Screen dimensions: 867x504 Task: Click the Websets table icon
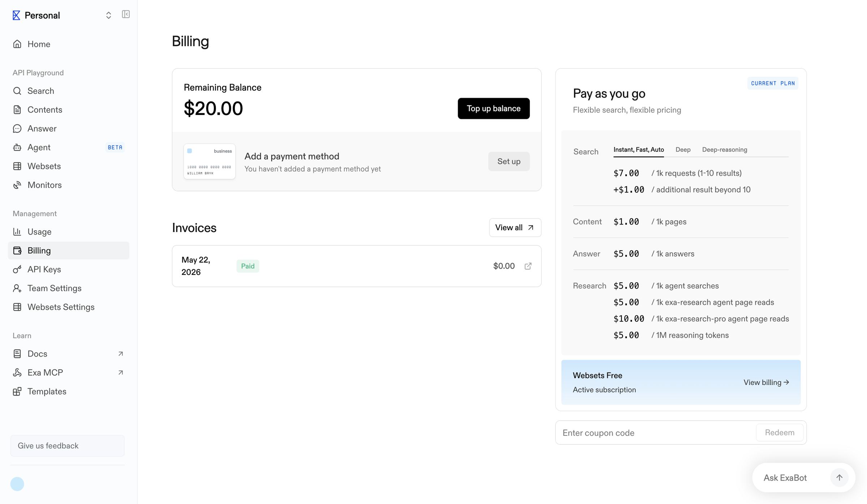pos(17,166)
